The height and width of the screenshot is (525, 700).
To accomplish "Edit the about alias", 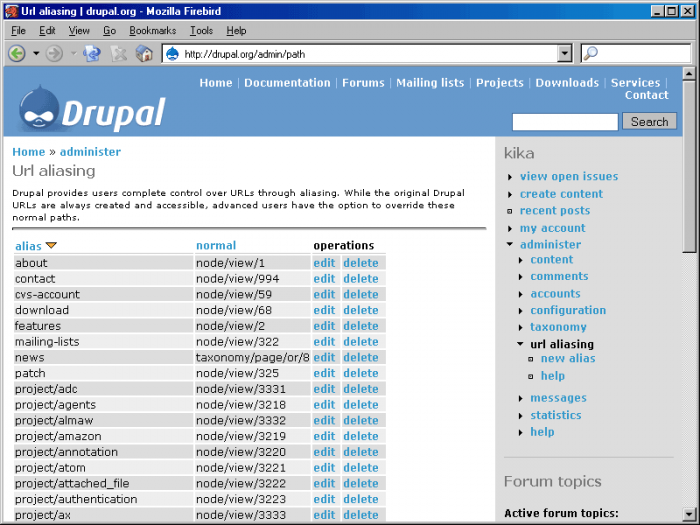I will (x=324, y=263).
